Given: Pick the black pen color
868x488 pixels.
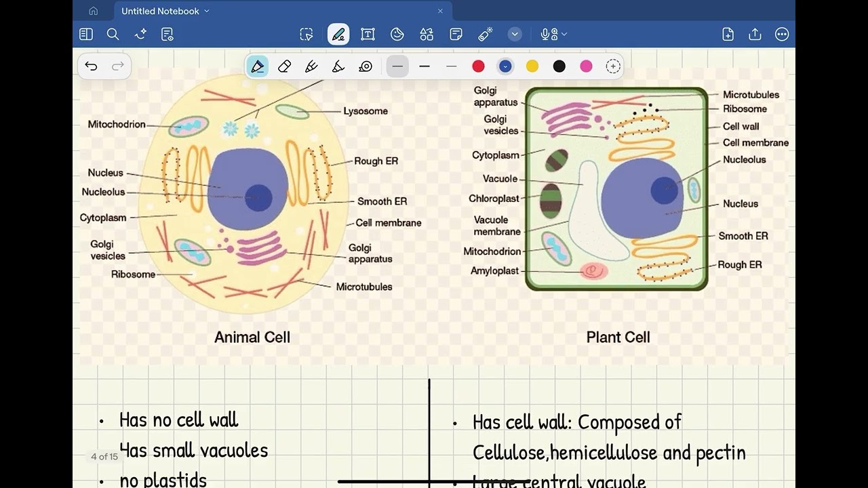Looking at the screenshot, I should tap(559, 66).
